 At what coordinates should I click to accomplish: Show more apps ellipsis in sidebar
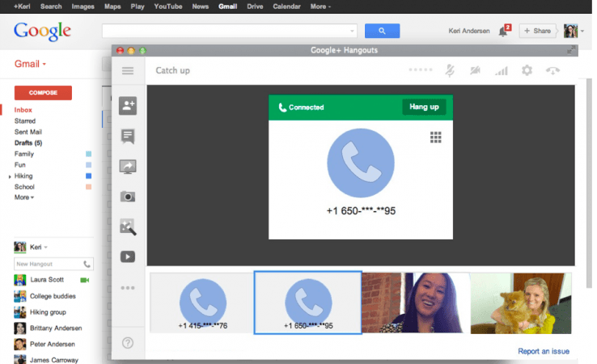(128, 288)
